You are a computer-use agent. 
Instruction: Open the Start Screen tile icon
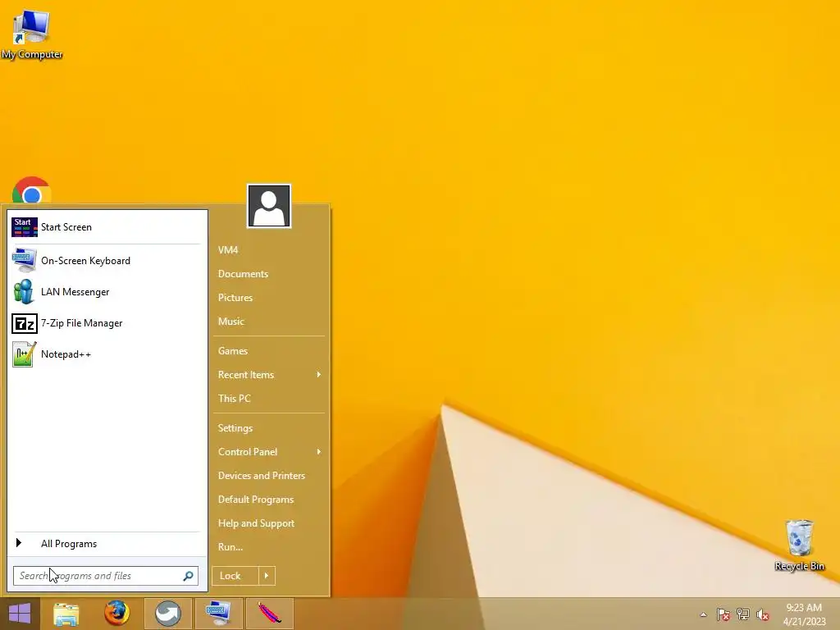(x=25, y=227)
